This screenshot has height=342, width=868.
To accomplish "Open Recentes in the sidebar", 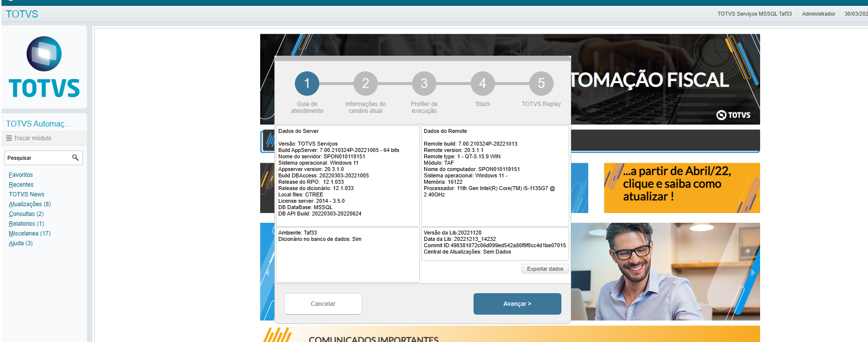I will (21, 185).
